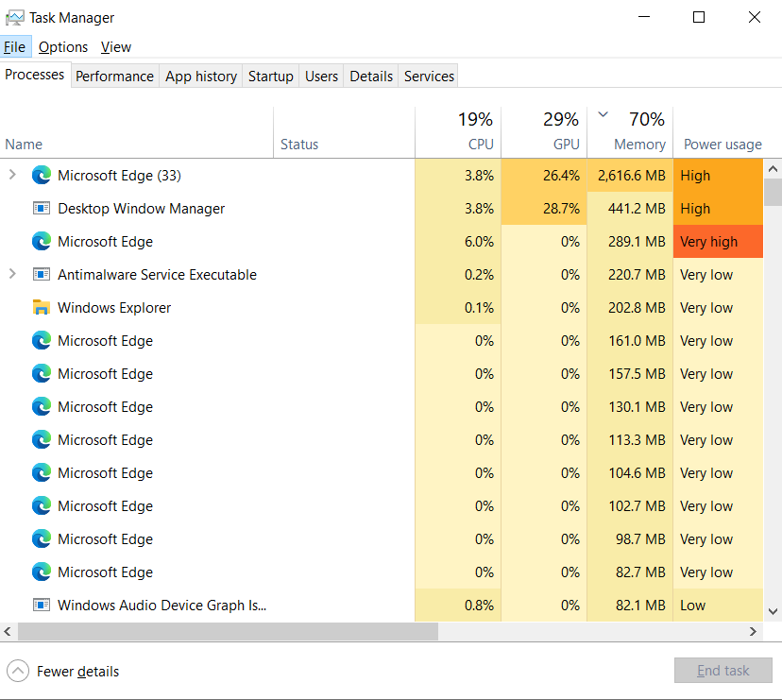Click the horizontal scrollbar right arrow
The image size is (782, 700).
(x=754, y=632)
